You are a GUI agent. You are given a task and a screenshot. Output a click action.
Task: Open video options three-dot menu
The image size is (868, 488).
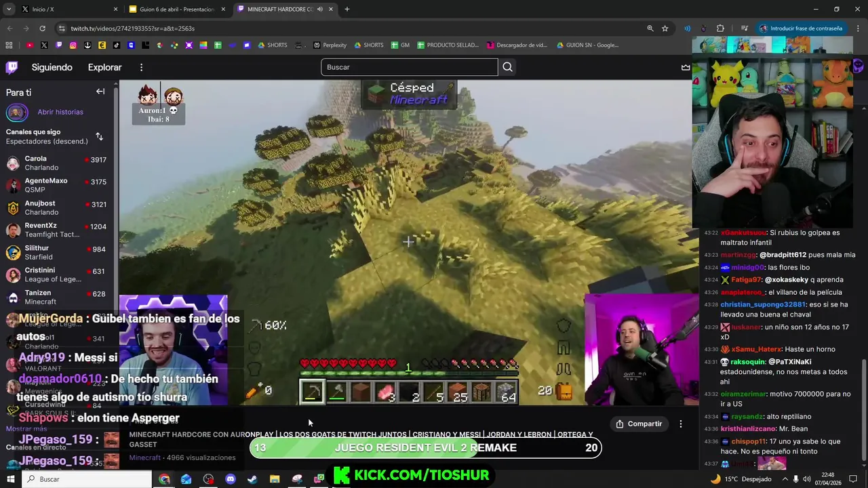tap(680, 424)
